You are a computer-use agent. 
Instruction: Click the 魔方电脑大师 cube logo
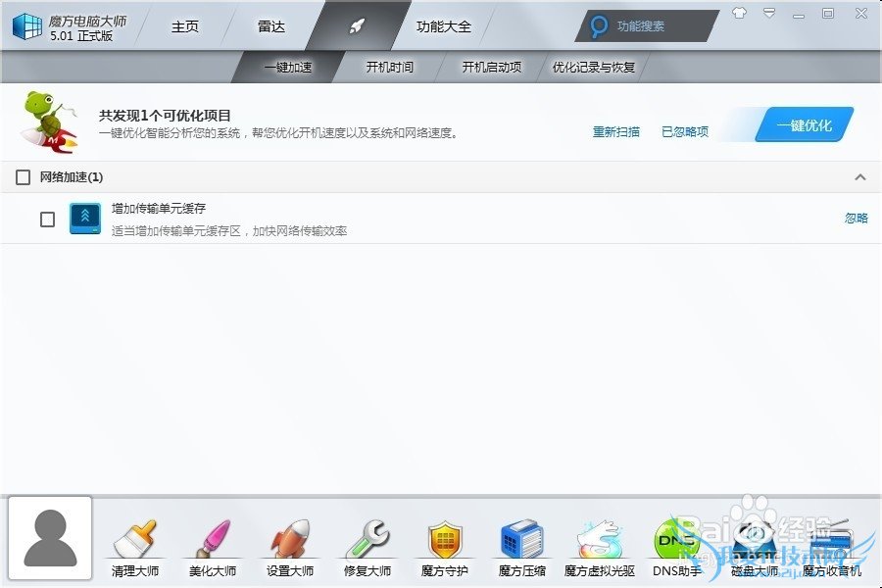click(x=26, y=26)
